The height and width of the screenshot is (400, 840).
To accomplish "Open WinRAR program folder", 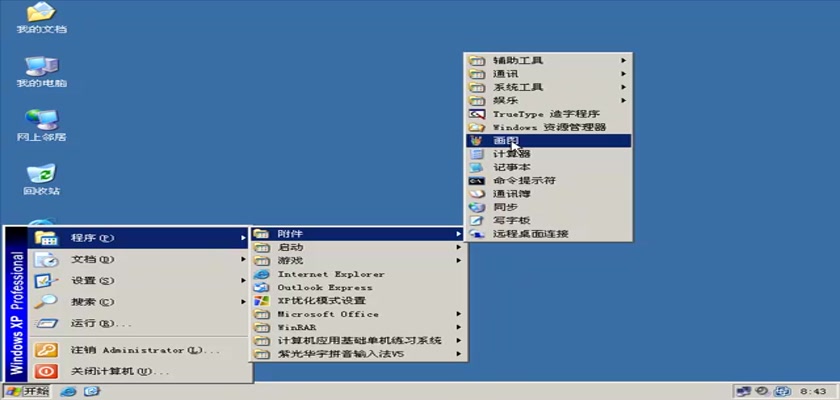I will pos(358,327).
